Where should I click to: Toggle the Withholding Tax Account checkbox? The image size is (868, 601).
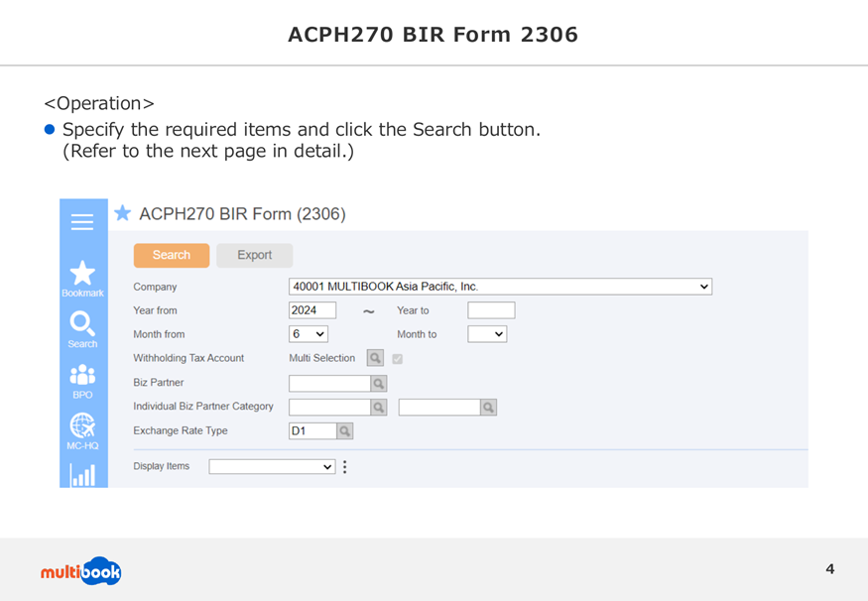pos(398,359)
